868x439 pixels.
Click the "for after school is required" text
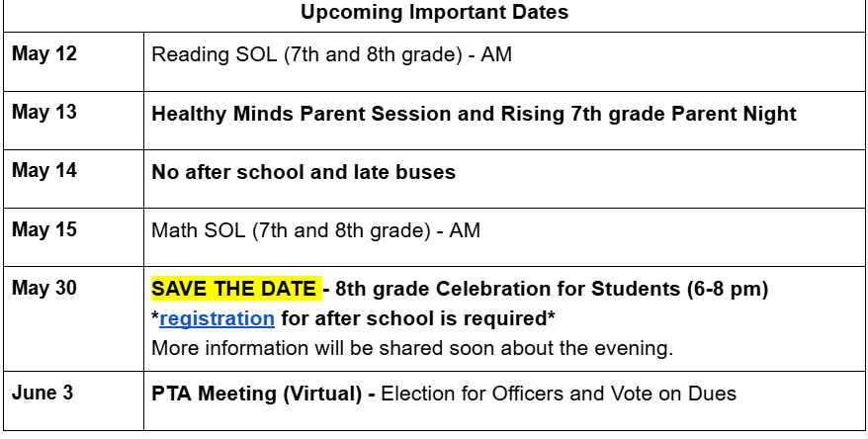(x=412, y=318)
